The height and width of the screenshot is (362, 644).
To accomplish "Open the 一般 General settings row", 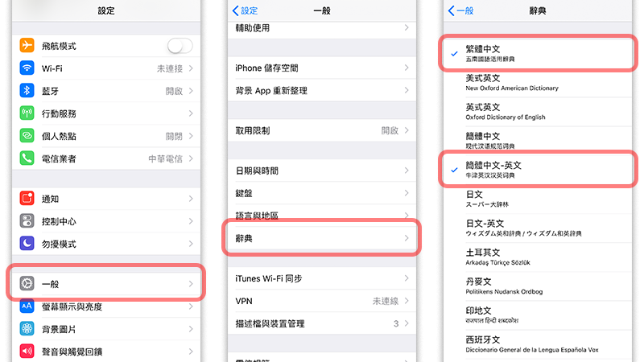I will tap(106, 284).
